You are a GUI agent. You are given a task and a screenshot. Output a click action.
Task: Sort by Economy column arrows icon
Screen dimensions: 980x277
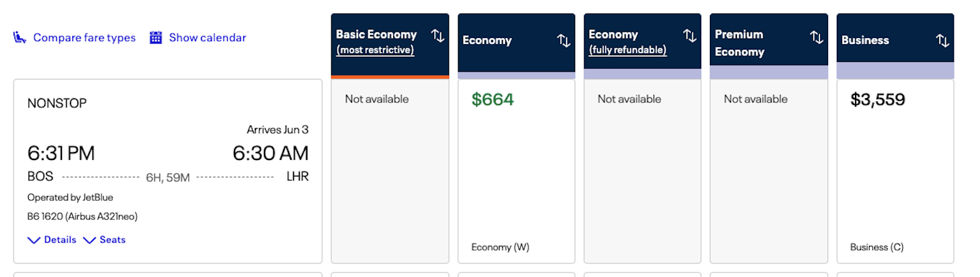pyautogui.click(x=563, y=40)
